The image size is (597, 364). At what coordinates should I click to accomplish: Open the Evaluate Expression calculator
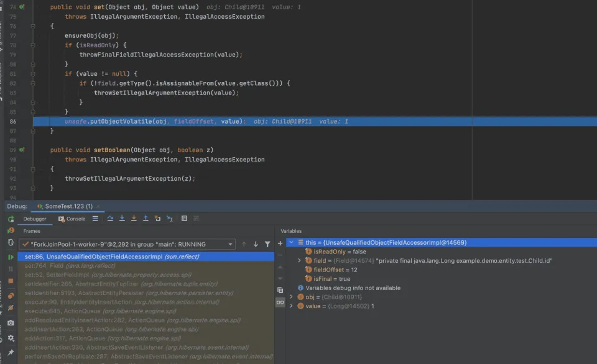point(184,218)
